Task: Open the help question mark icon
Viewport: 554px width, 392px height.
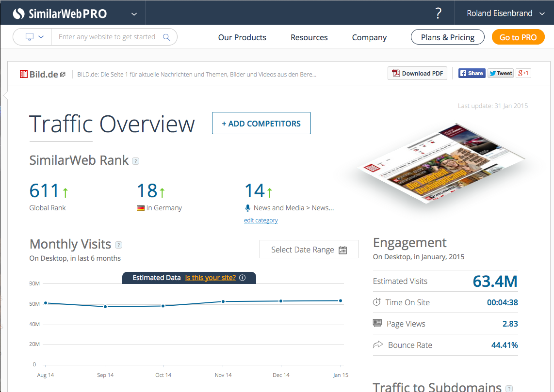Action: pos(438,13)
